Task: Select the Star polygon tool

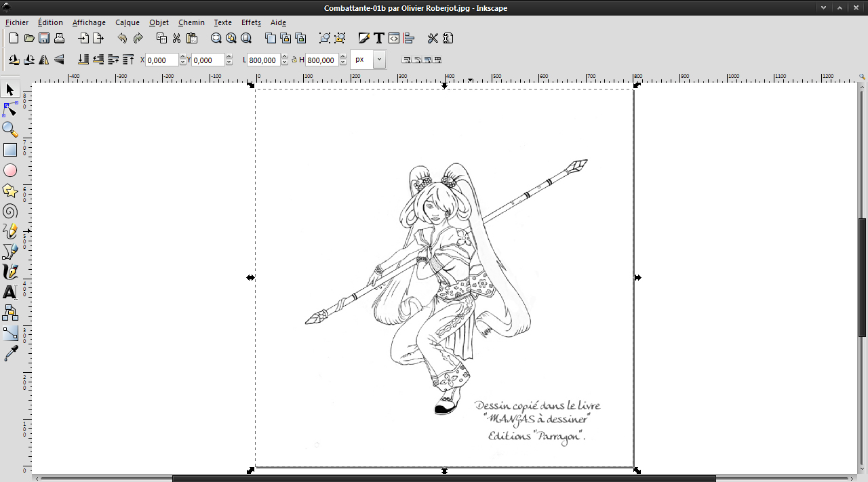Action: coord(9,190)
